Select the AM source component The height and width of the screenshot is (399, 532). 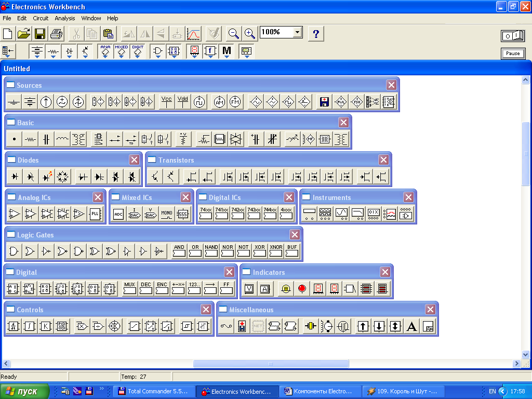[219, 102]
